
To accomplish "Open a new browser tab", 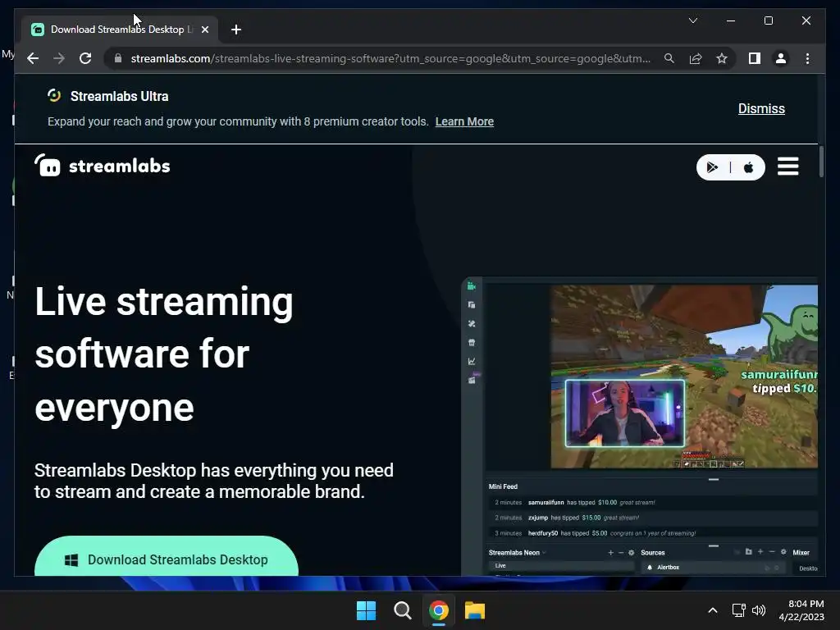I will (235, 30).
